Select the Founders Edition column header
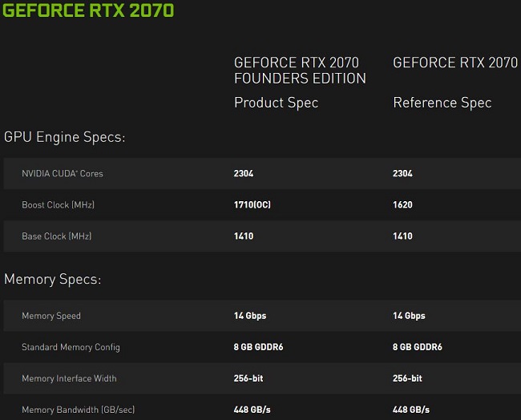521x420 pixels. coord(300,71)
